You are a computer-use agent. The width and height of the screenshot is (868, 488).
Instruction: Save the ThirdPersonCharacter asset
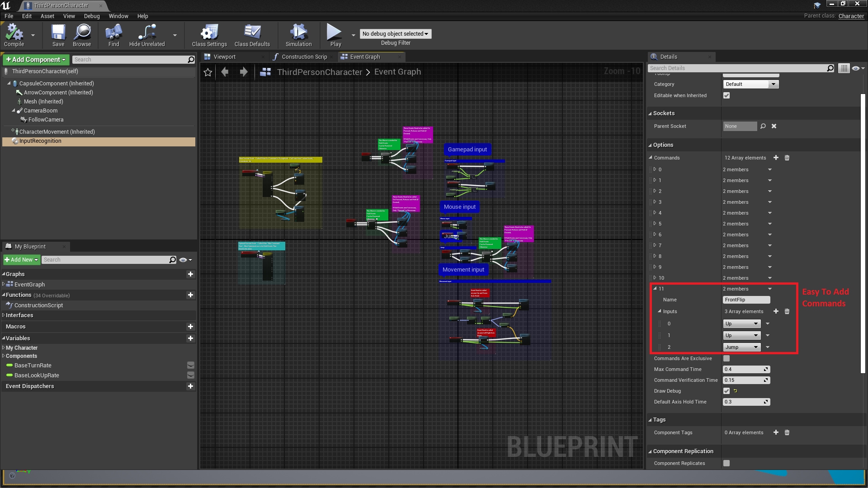tap(57, 35)
